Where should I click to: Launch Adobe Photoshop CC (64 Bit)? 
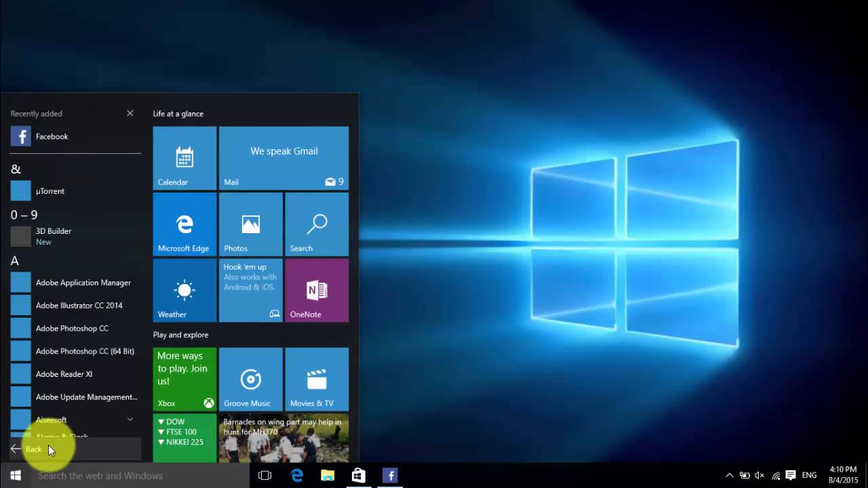(75, 351)
